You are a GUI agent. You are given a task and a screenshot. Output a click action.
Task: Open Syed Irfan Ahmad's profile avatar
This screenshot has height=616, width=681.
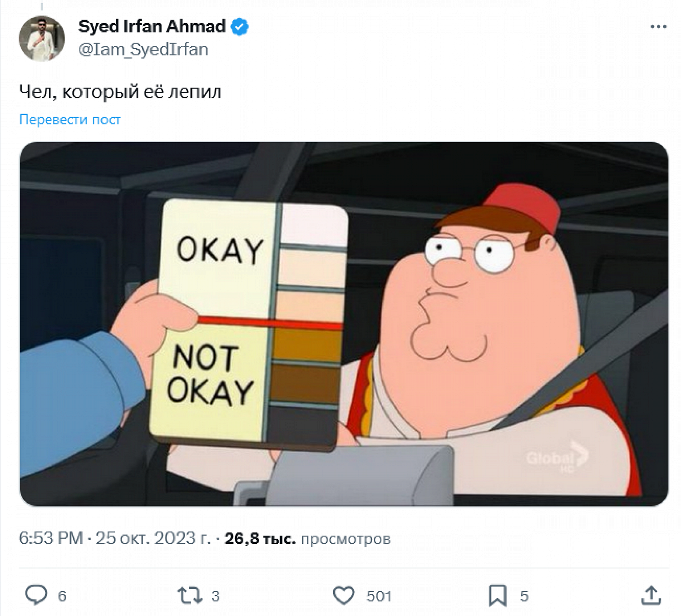[x=42, y=39]
